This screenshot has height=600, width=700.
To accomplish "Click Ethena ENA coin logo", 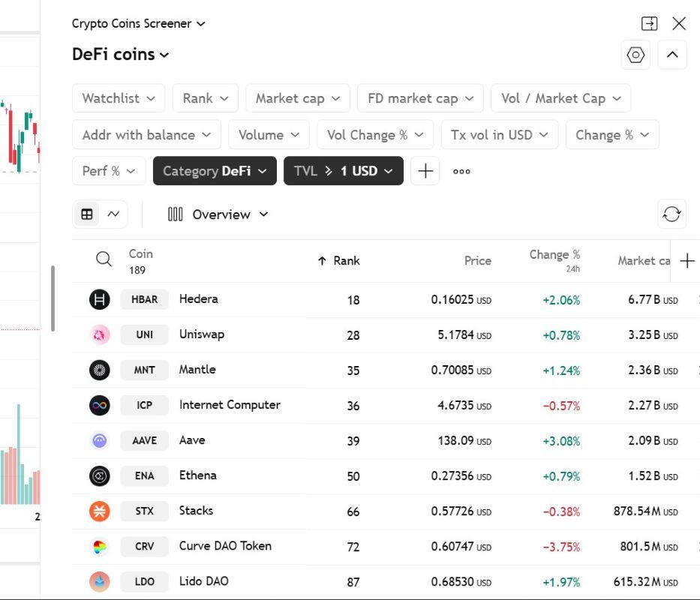I will coord(100,476).
